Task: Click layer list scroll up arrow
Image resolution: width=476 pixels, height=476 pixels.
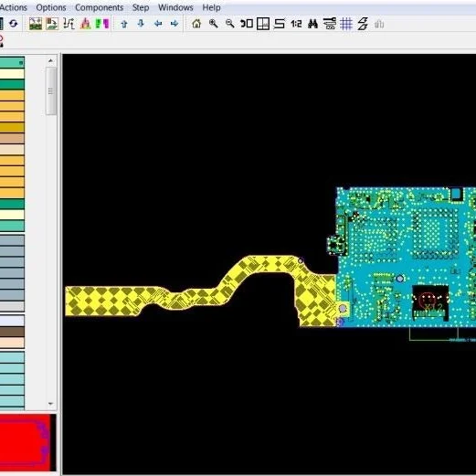Action: [x=50, y=60]
